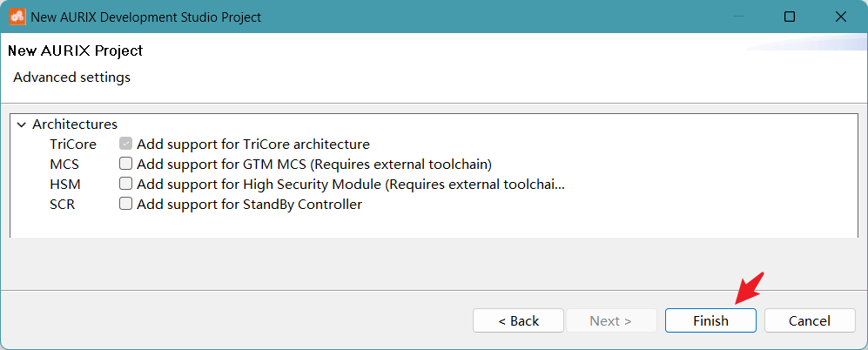Enable GTM MCS support checkbox

126,164
